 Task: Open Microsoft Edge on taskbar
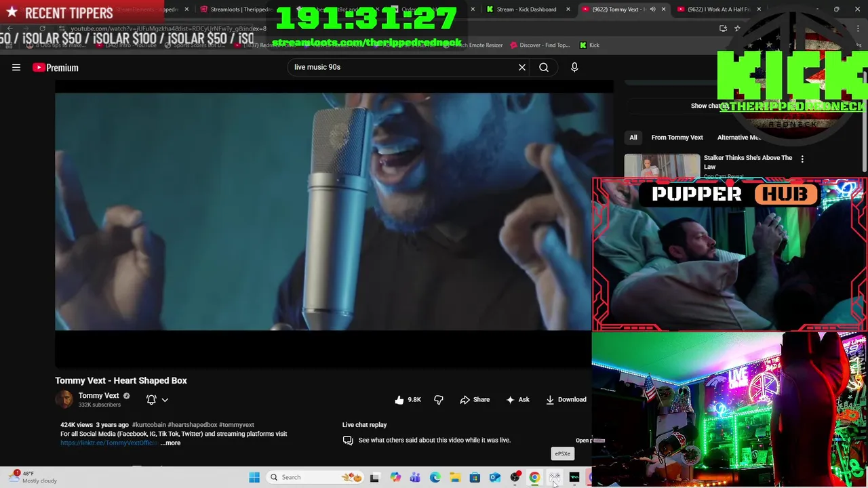tap(435, 477)
